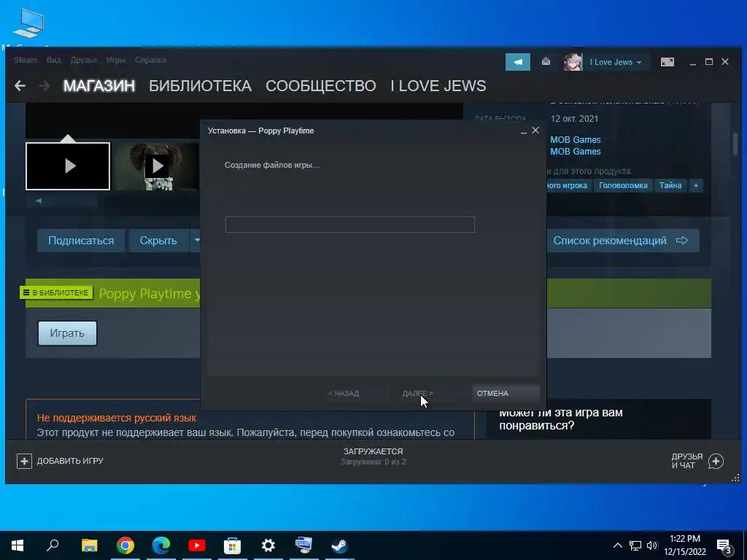Click the Скрыть button
This screenshot has width=747, height=560.
coord(158,241)
